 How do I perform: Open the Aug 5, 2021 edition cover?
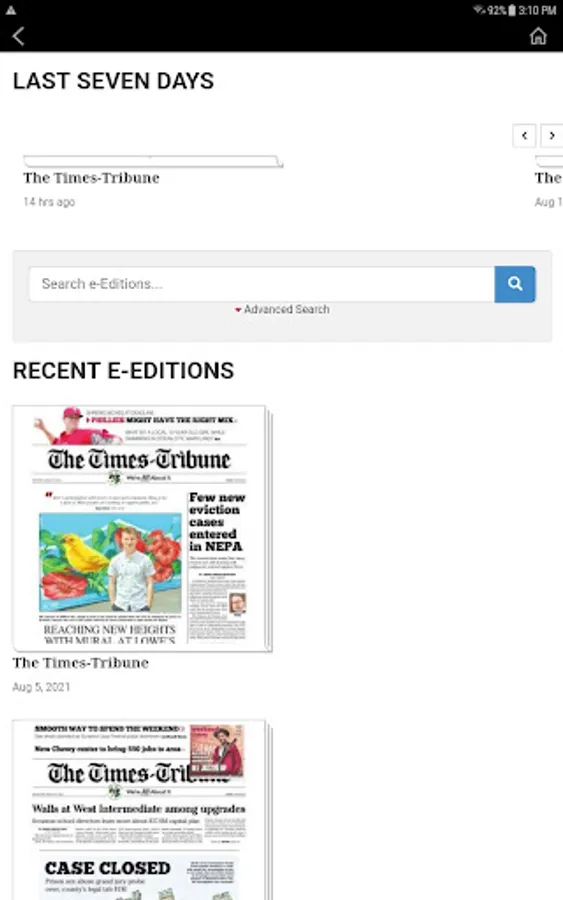142,528
